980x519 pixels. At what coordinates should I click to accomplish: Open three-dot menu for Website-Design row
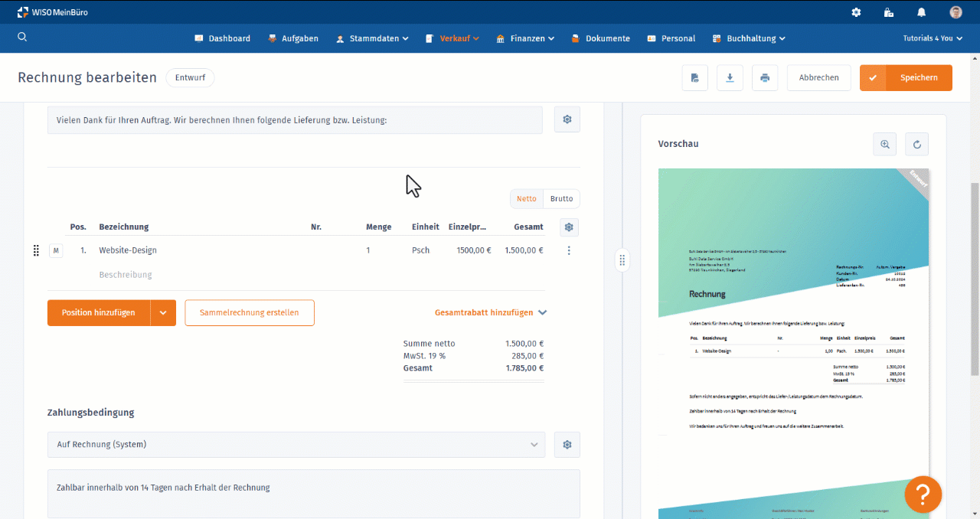click(569, 250)
